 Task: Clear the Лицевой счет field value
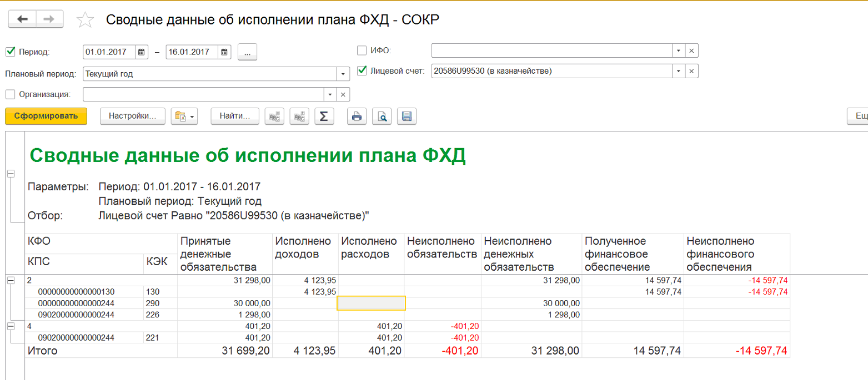point(691,71)
